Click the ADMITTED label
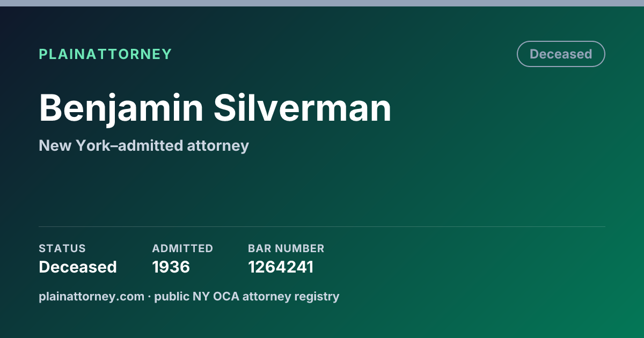The image size is (644, 338). point(182,248)
